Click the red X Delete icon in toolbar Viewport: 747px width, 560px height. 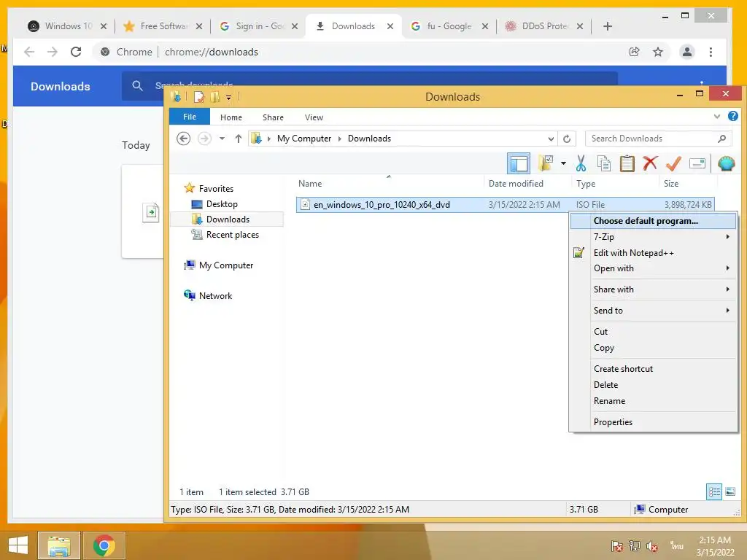650,163
